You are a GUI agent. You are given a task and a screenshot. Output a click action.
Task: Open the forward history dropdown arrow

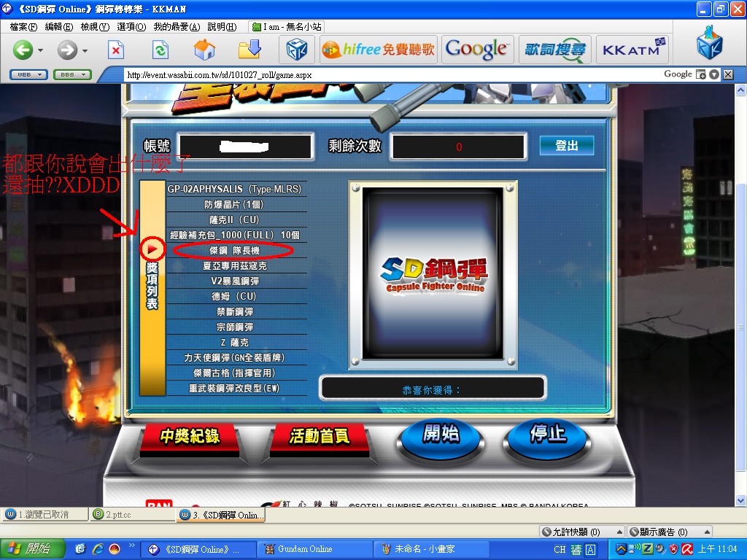pos(85,50)
